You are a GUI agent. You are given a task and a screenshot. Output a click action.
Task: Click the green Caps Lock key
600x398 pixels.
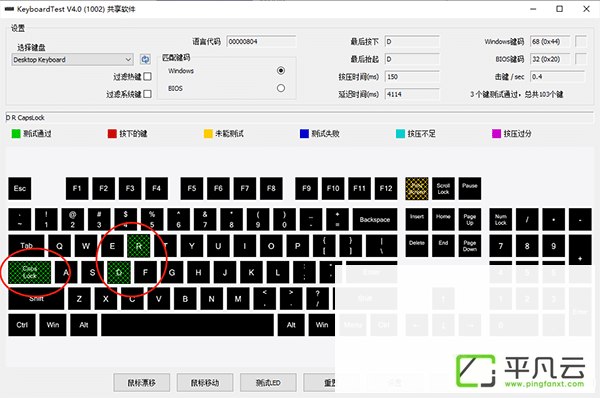(x=29, y=272)
